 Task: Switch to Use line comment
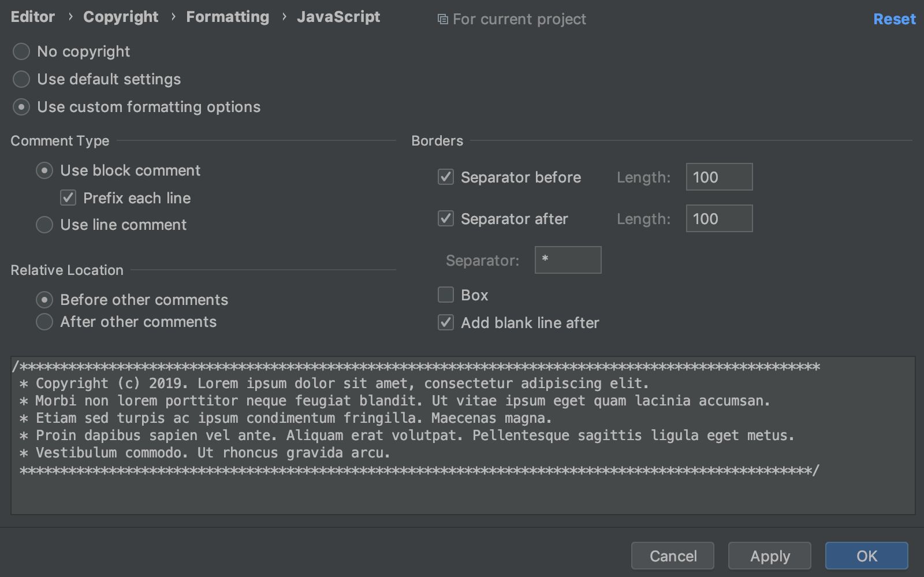(44, 225)
